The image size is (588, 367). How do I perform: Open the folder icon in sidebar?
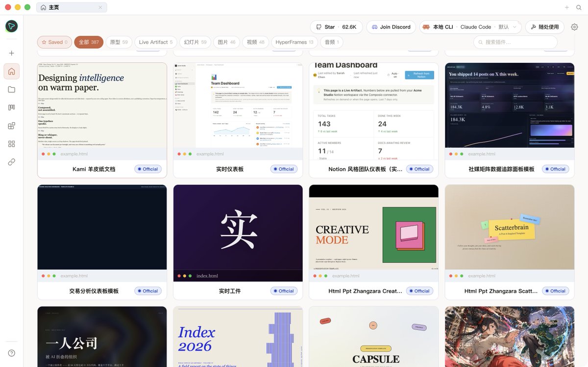point(12,89)
